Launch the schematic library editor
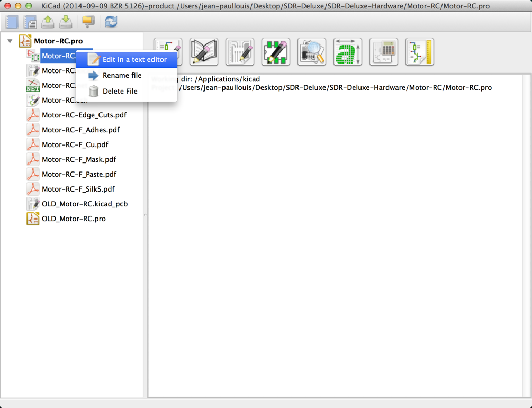 pyautogui.click(x=204, y=52)
